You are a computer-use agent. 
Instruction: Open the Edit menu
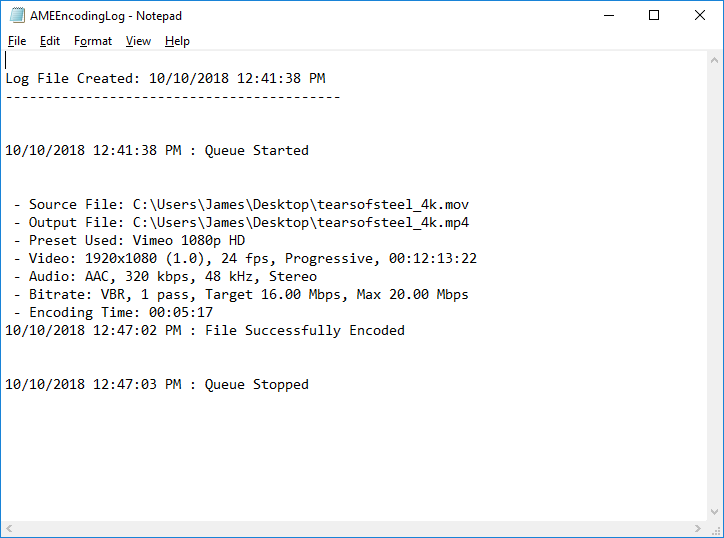pos(50,41)
